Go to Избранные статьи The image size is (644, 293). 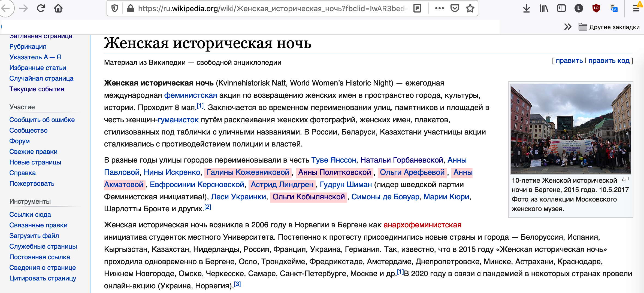point(38,68)
